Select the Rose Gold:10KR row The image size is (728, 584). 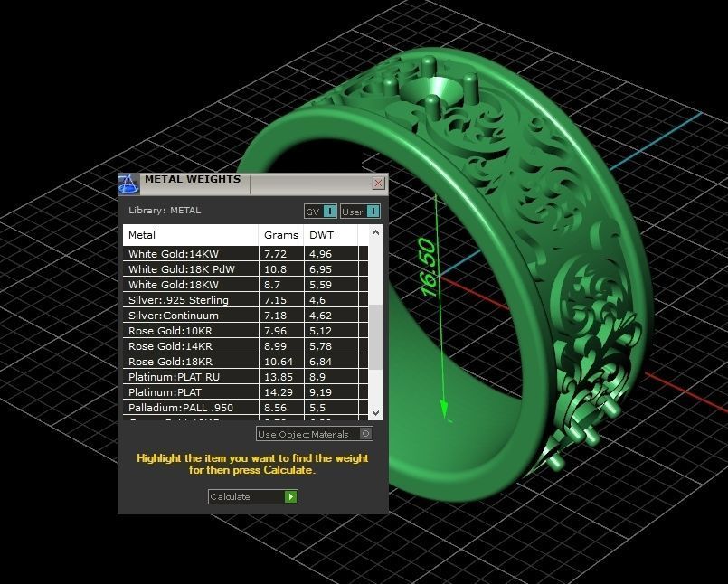245,331
